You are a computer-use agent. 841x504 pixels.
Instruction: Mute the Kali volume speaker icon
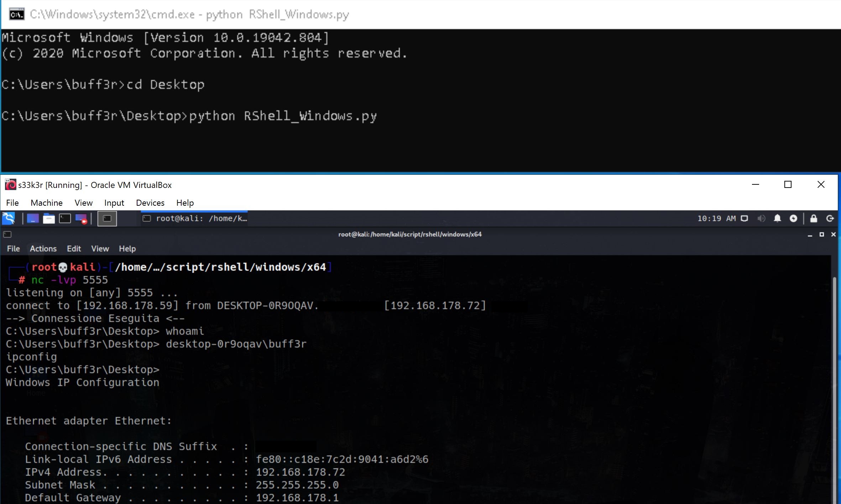pos(761,218)
